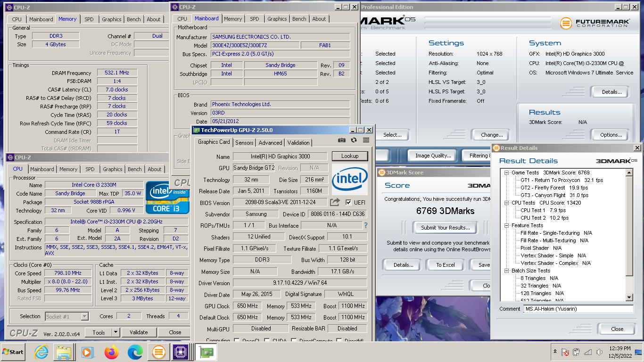Click the Driver Version field in GPU-Z
The image size is (644, 362).
point(300,283)
